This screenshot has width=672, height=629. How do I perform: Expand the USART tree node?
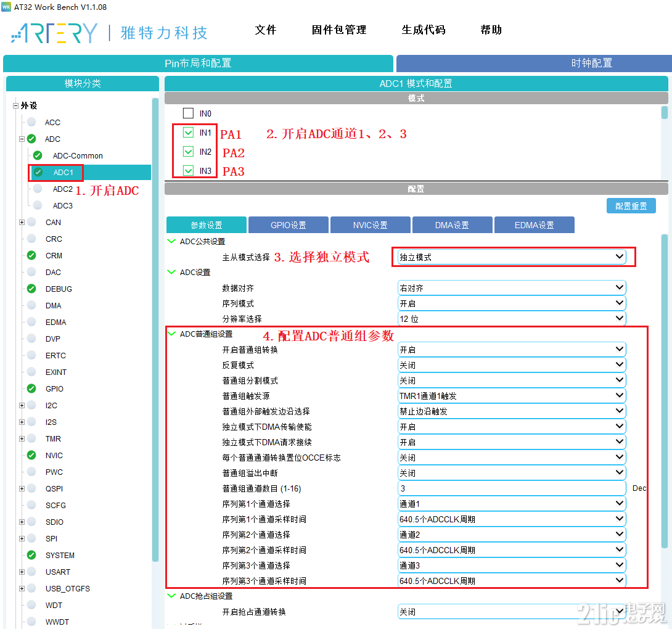(x=22, y=572)
